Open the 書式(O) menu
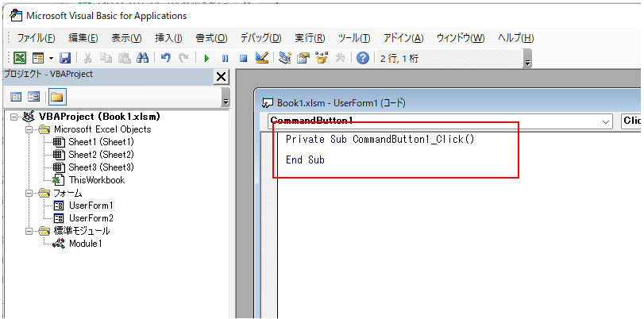Screen dimensions: 644x319 click(x=211, y=38)
